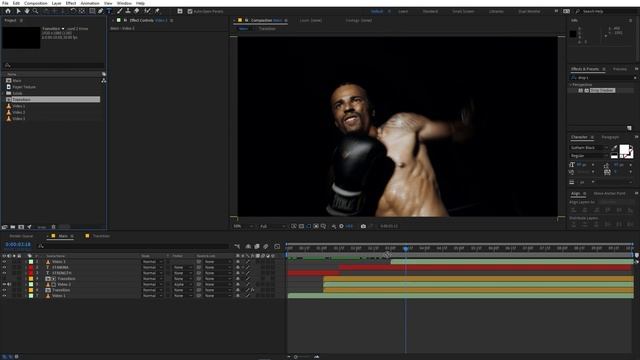Open parent link dropdown for Video 1
The height and width of the screenshot is (360, 640).
[218, 296]
